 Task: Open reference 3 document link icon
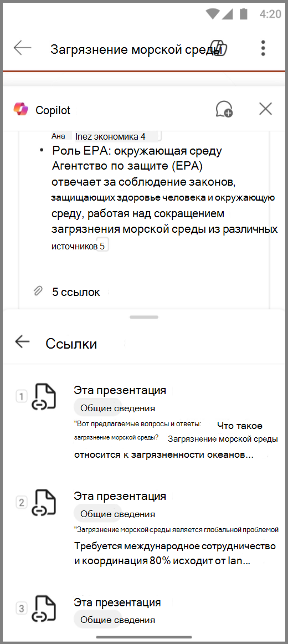point(44,608)
